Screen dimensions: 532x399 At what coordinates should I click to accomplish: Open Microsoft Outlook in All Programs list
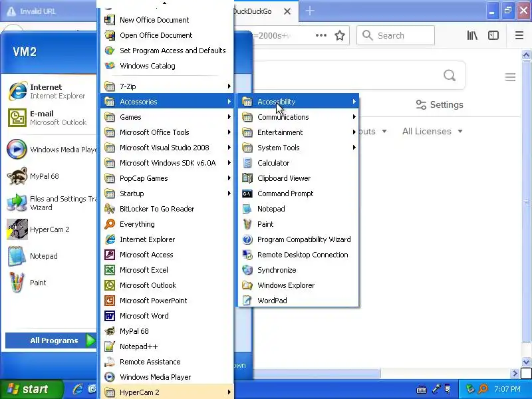167,285
